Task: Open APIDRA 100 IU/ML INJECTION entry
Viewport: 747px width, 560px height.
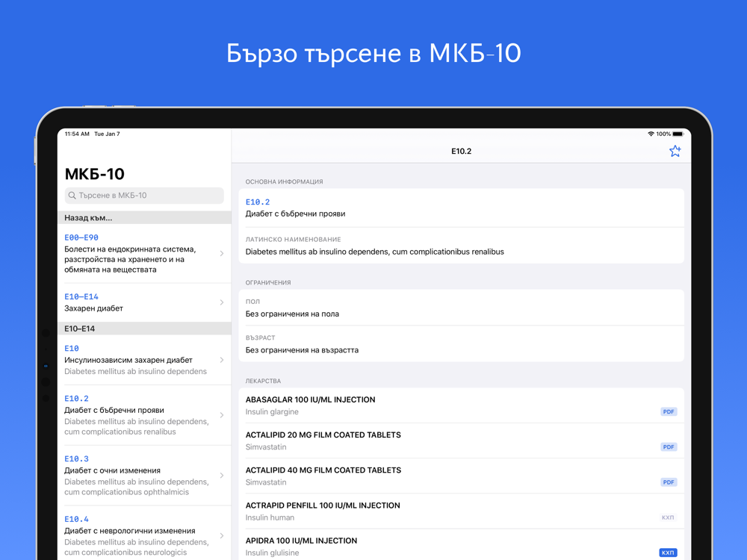Action: pos(461,545)
